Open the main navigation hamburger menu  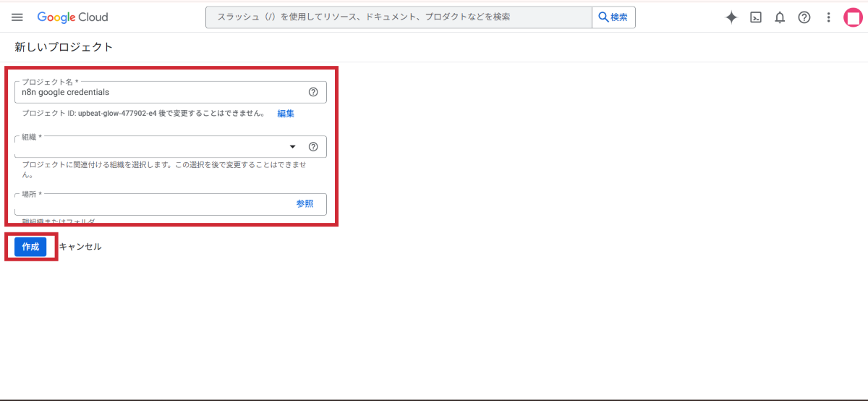point(17,17)
